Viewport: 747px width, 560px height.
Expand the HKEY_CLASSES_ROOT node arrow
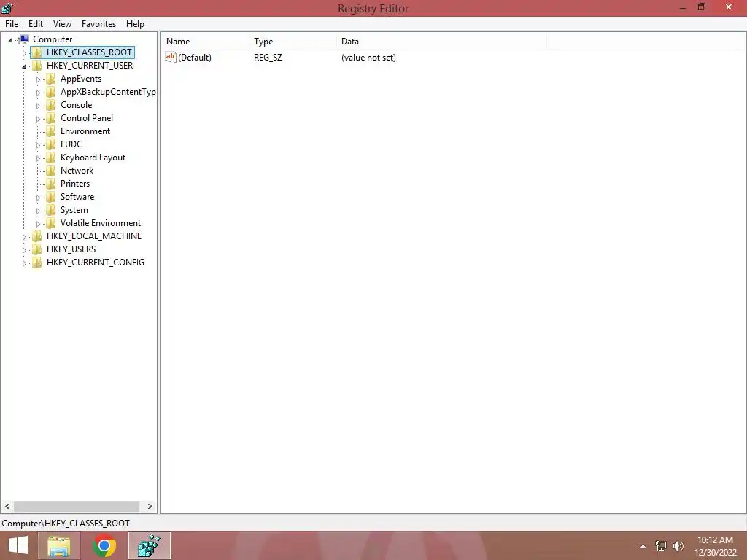[x=24, y=52]
